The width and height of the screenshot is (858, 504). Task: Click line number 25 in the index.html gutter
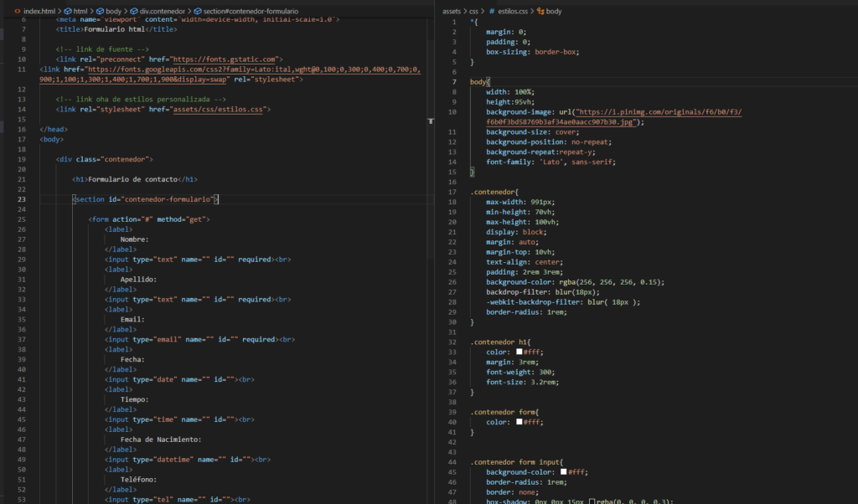tap(21, 219)
